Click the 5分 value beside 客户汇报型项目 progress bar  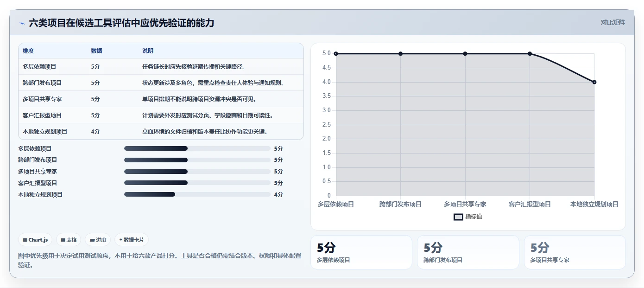[x=278, y=183]
